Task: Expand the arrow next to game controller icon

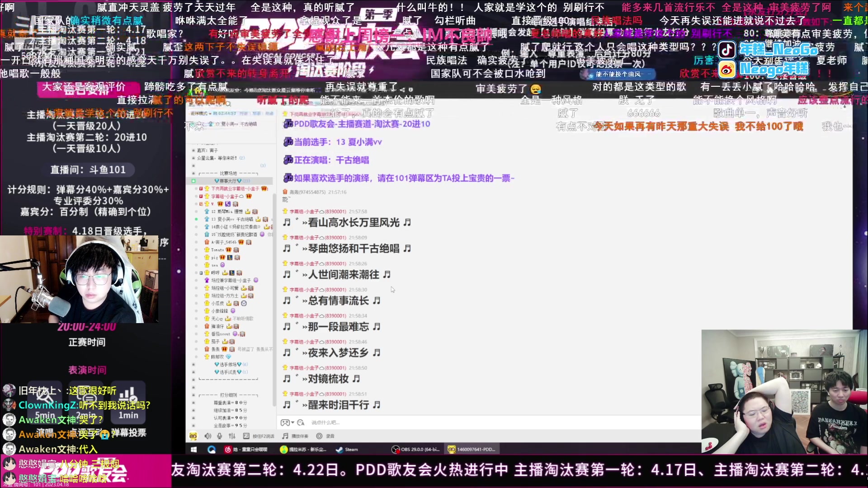Action: point(292,422)
